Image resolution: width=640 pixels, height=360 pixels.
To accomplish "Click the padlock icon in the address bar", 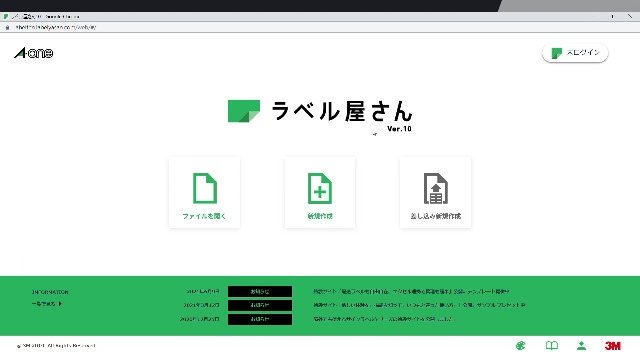I will [7, 27].
